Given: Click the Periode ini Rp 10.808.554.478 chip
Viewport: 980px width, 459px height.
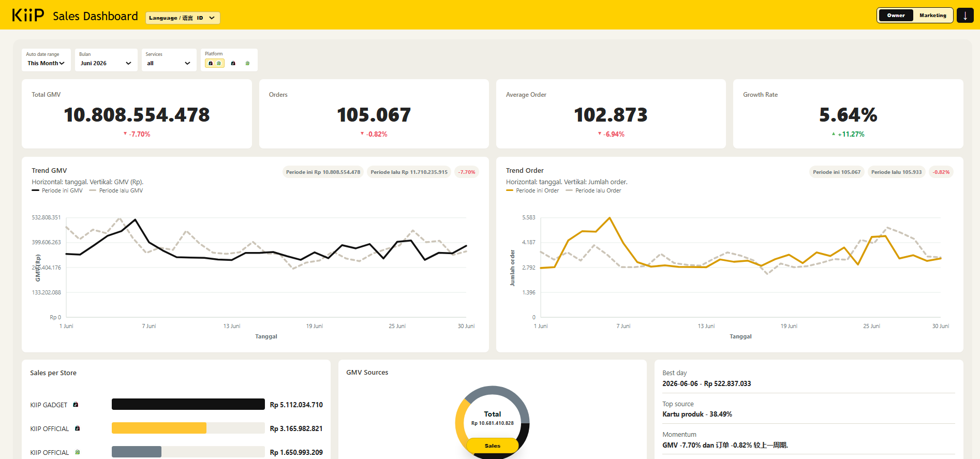Looking at the screenshot, I should click(323, 172).
